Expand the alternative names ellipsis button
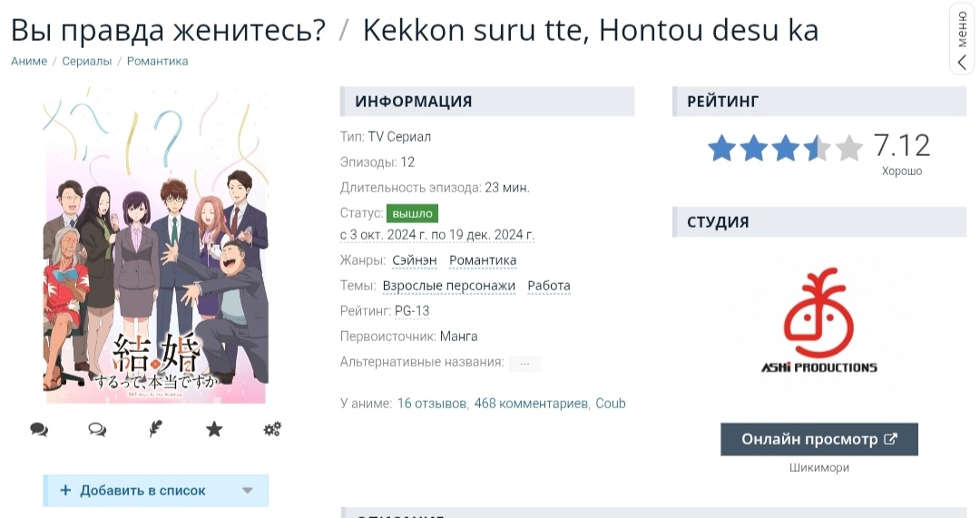Screen dimensions: 980x518 point(524,363)
